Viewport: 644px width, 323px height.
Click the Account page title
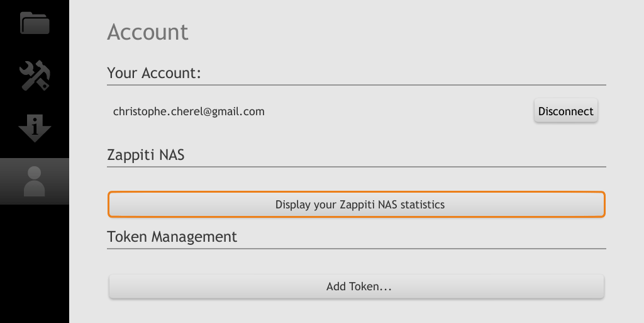147,32
